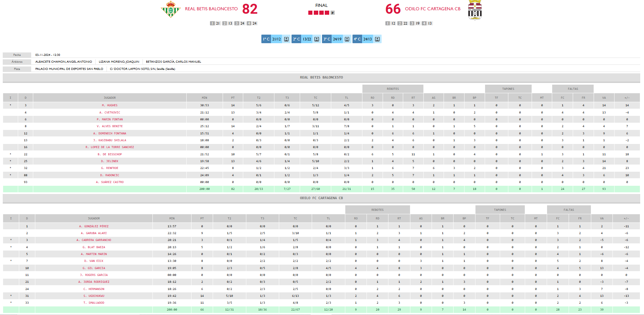This screenshot has height=315, width=644.
Task: Open player G. Blat Baeza
Action: pyautogui.click(x=94, y=247)
